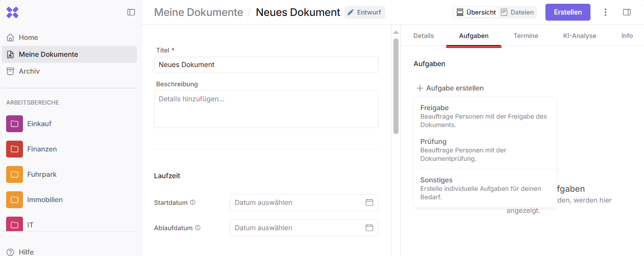
Task: Click the Erstellen button
Action: coord(567,12)
